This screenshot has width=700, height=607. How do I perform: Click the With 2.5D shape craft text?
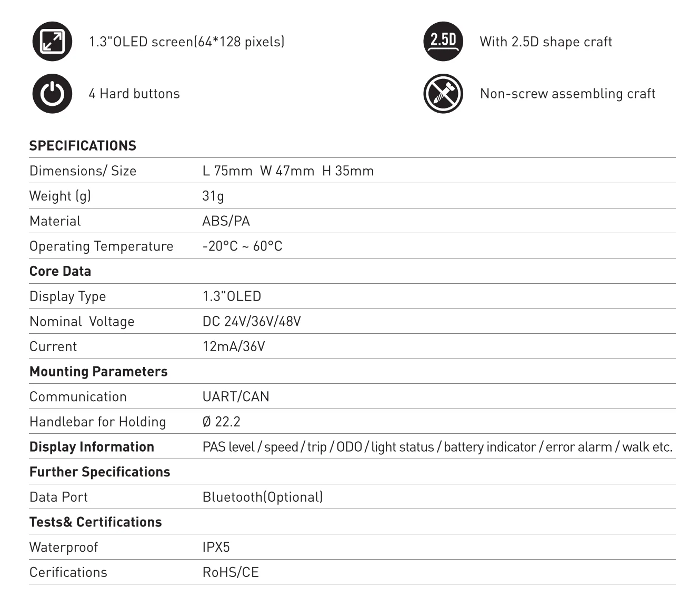point(546,42)
